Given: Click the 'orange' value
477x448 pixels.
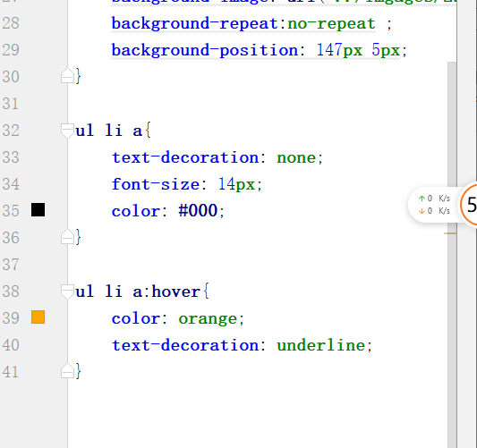Looking at the screenshot, I should pos(208,319).
